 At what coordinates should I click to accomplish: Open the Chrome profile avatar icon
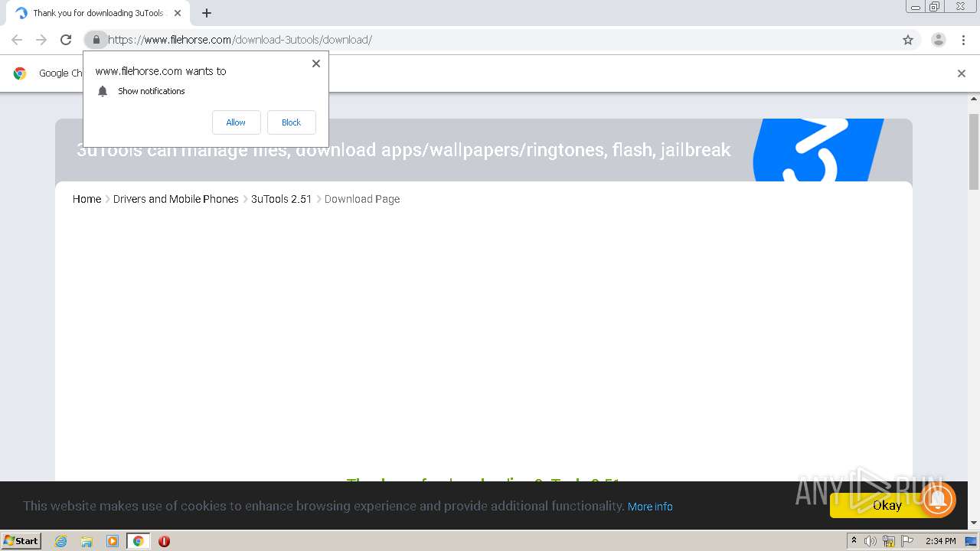[x=939, y=40]
